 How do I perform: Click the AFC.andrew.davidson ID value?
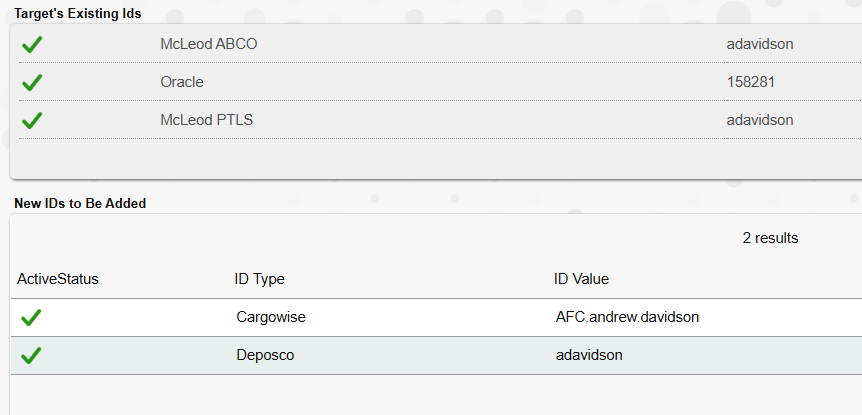pos(627,317)
